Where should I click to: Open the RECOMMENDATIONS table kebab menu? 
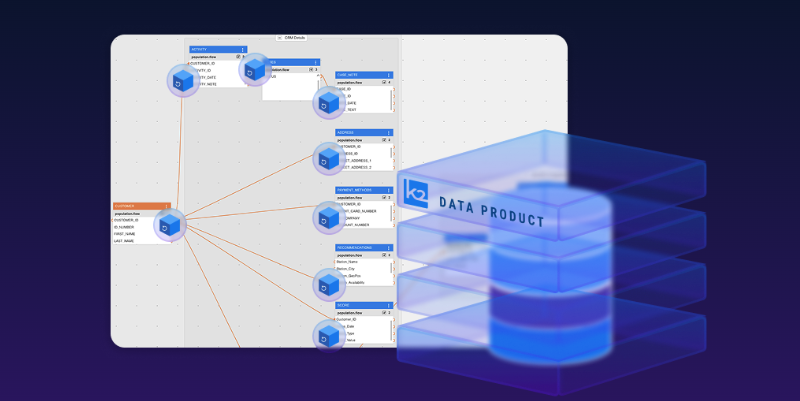(x=389, y=248)
